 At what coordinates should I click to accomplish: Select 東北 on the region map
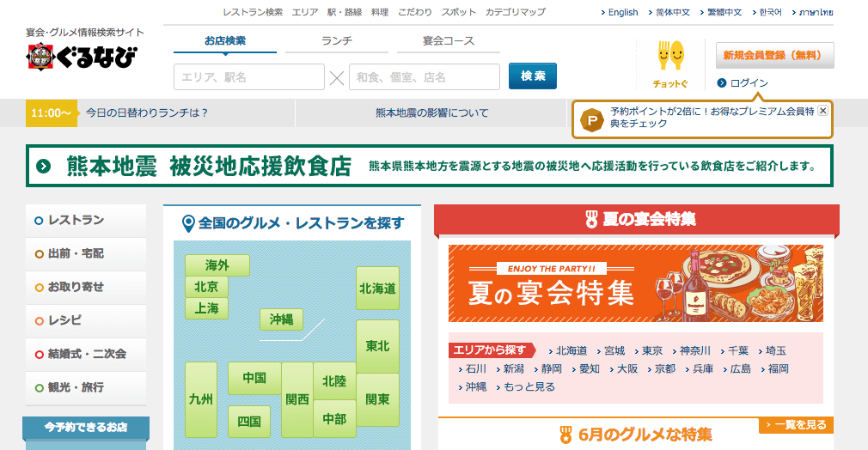(x=377, y=346)
